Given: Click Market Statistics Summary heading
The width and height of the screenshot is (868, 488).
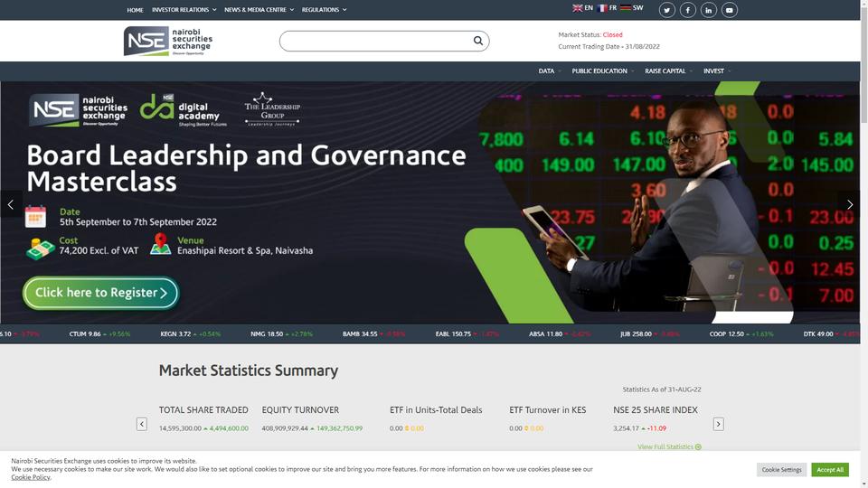Looking at the screenshot, I should 248,371.
